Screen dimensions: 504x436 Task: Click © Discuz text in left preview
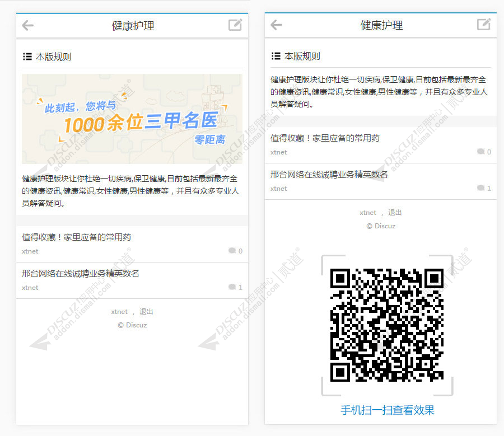tap(132, 325)
